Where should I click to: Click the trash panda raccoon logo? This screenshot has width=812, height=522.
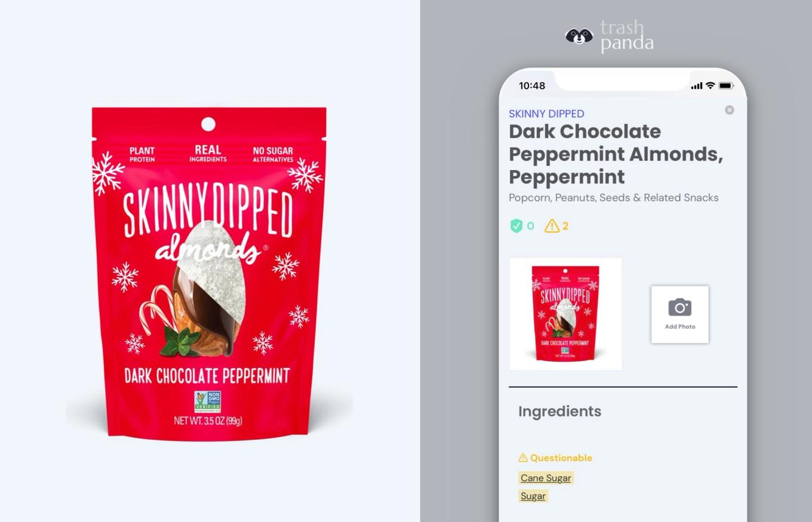click(x=579, y=36)
